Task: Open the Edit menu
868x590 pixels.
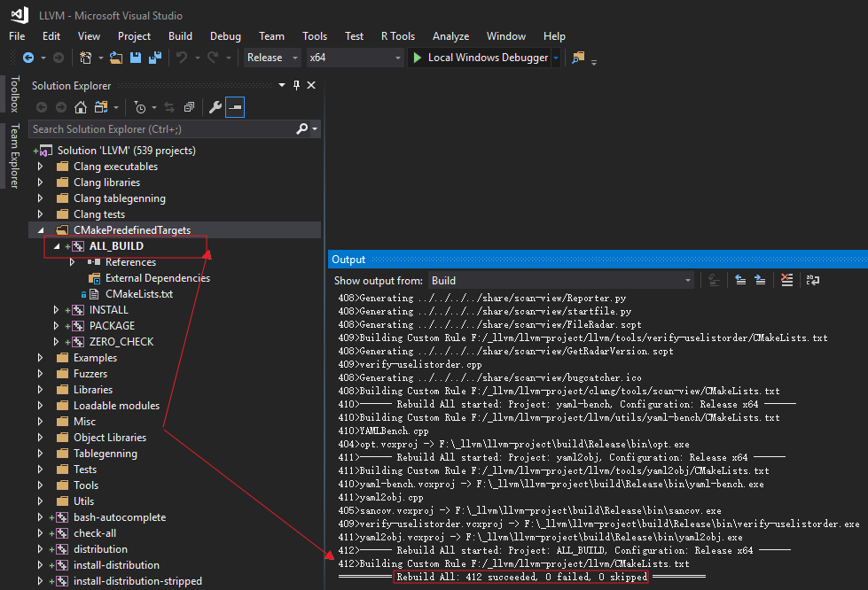Action: [51, 36]
